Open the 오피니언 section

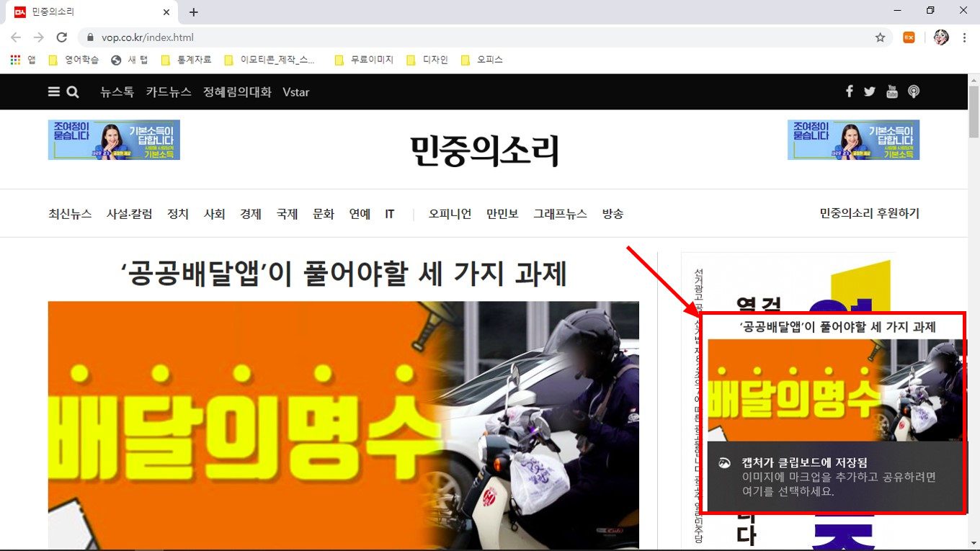(450, 214)
